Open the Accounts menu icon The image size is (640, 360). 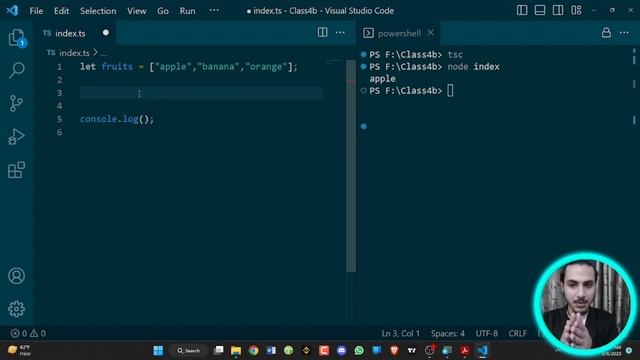[16, 276]
